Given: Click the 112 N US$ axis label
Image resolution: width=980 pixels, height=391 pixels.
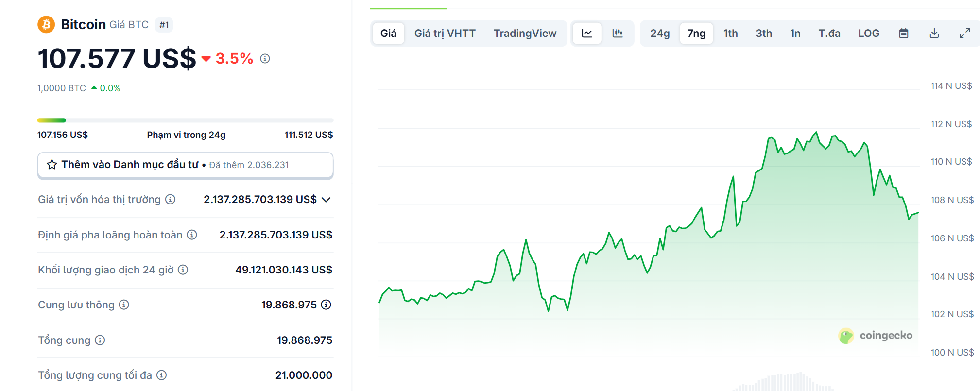Looking at the screenshot, I should tap(951, 124).
